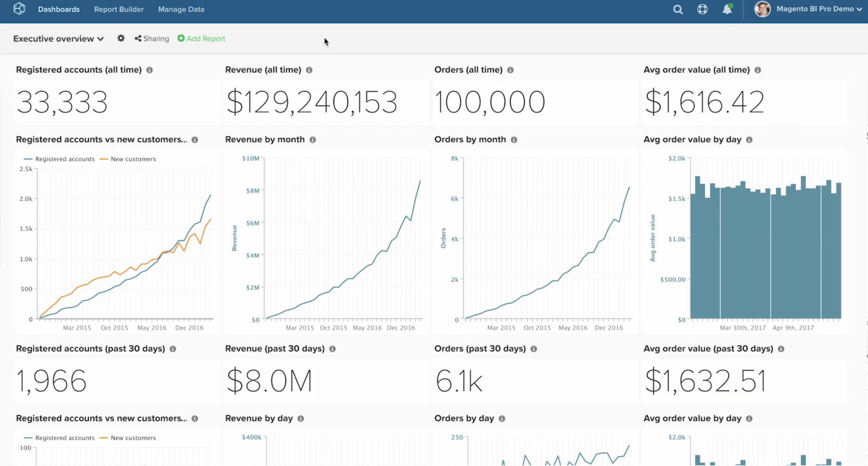Go to Manage Data menu
Viewport: 868px width, 466px height.
[x=181, y=9]
